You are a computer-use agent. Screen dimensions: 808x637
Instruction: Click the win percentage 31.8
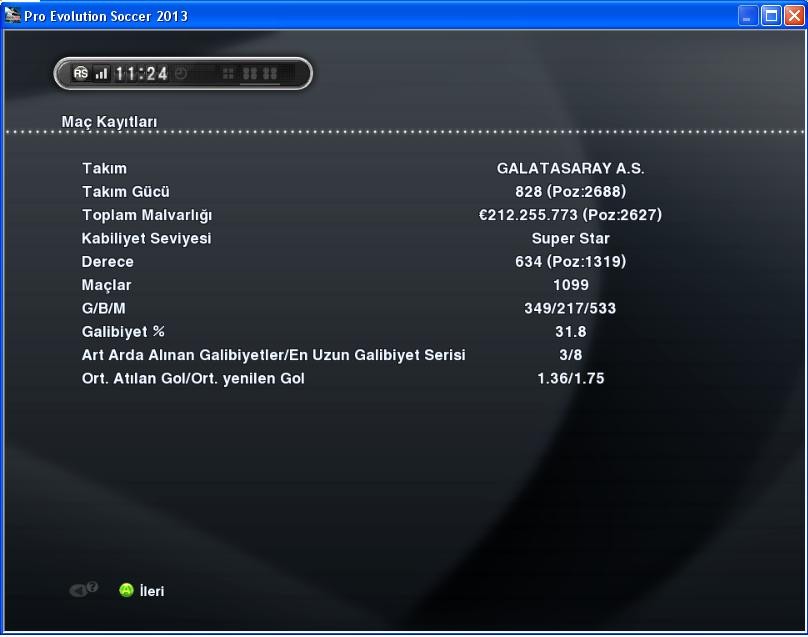(x=570, y=332)
